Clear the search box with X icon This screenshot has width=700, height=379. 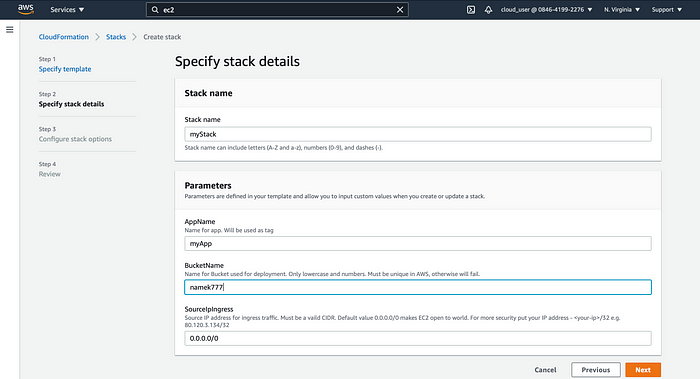[x=400, y=9]
